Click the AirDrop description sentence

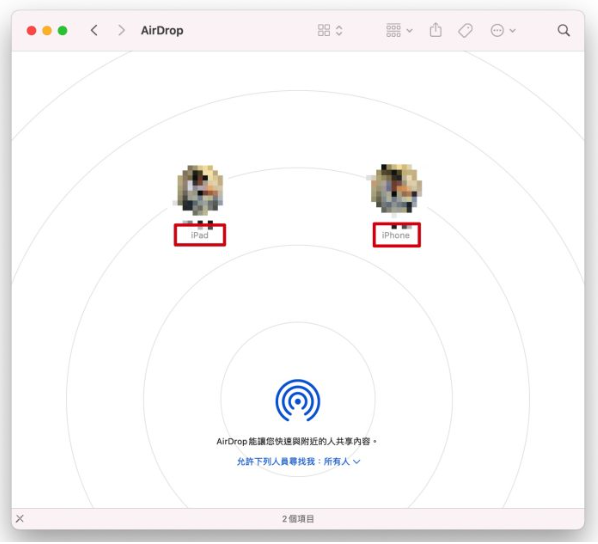(x=297, y=441)
